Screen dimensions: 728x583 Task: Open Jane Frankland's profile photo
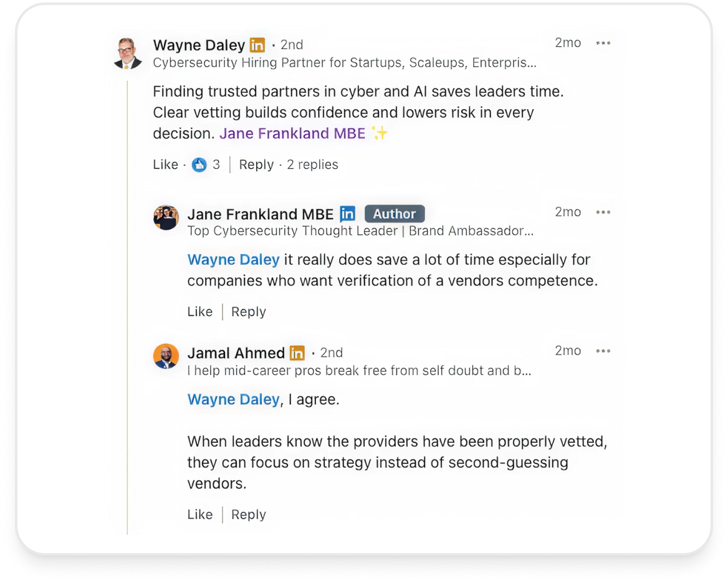(166, 217)
